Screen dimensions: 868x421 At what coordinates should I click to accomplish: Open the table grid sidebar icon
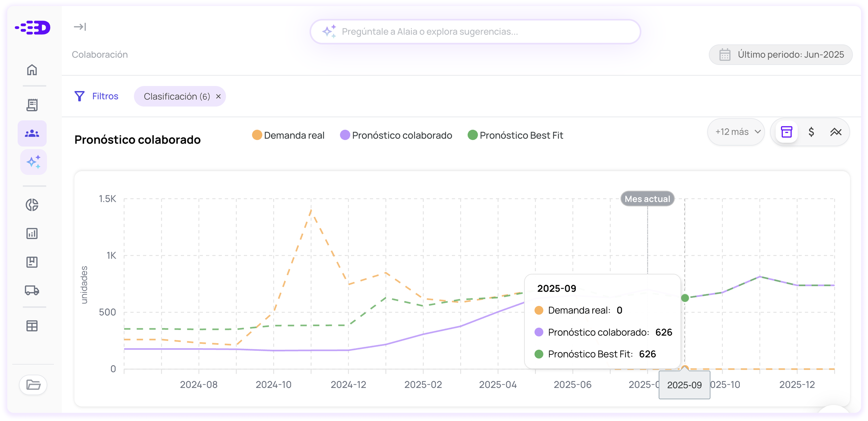[x=32, y=326]
